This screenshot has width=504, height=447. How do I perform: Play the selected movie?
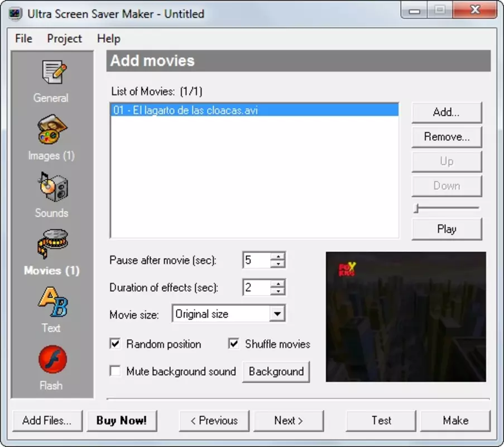pyautogui.click(x=447, y=229)
